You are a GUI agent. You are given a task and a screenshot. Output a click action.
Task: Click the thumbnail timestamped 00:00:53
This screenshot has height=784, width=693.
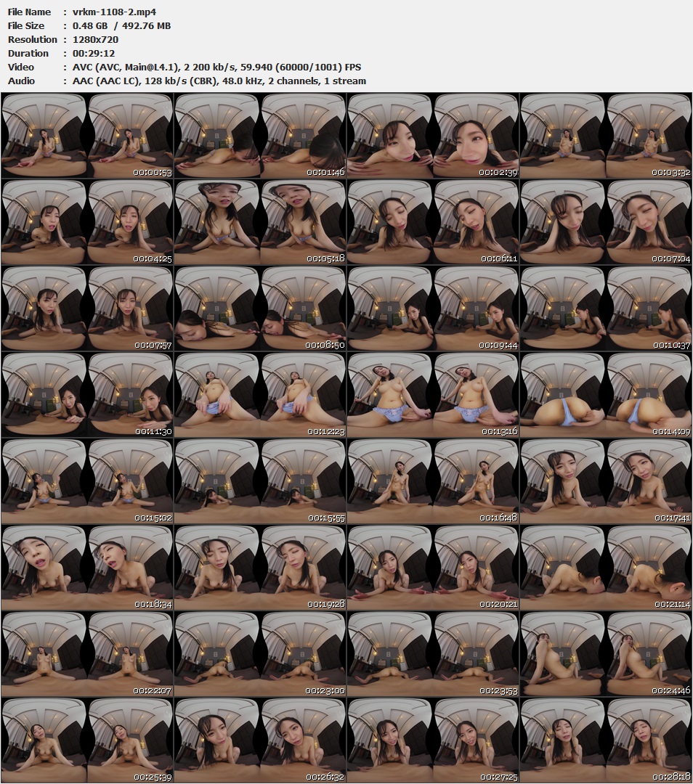87,136
